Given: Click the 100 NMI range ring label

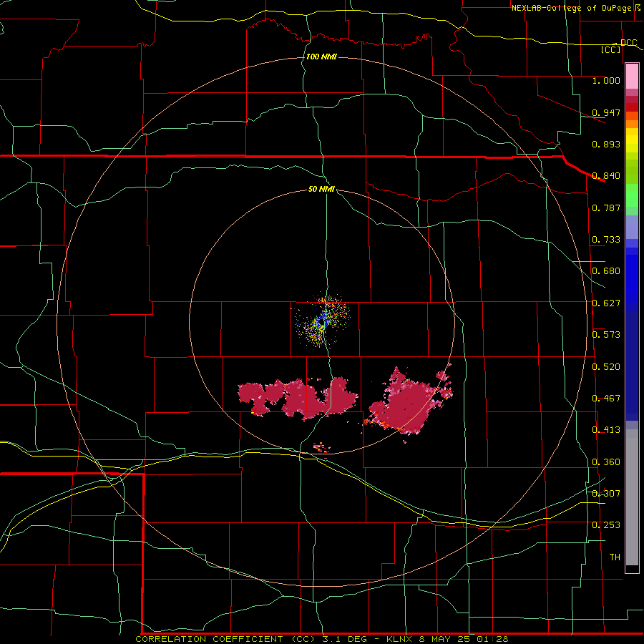Looking at the screenshot, I should [x=321, y=57].
